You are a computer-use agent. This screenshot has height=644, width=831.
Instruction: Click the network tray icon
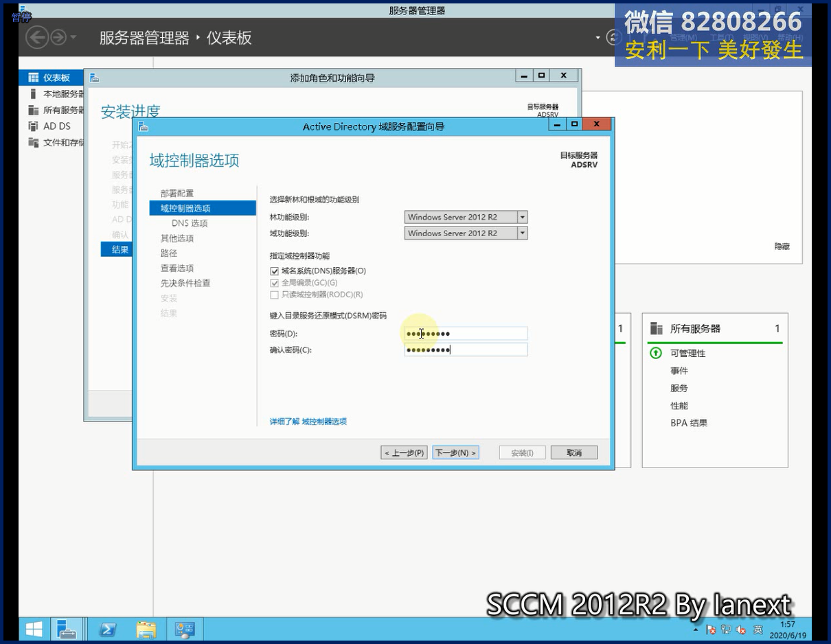pyautogui.click(x=726, y=630)
